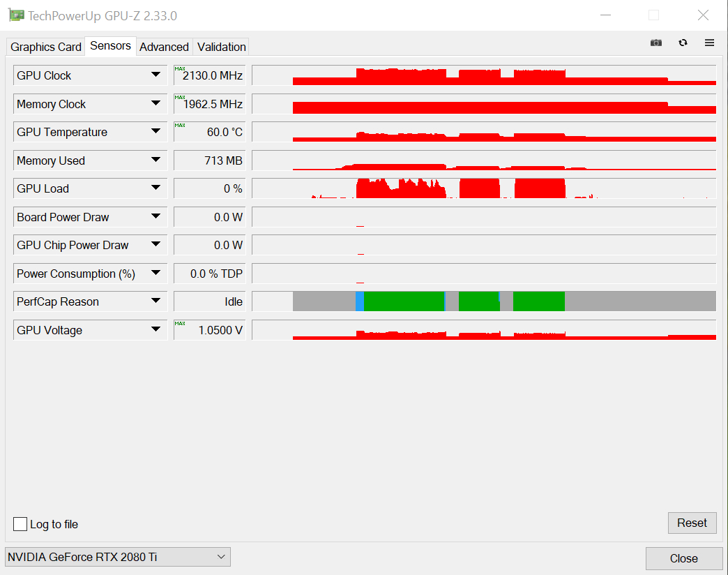Screen dimensions: 728x575
Task: Click the 60.0 °C temperature value
Action: pos(210,132)
